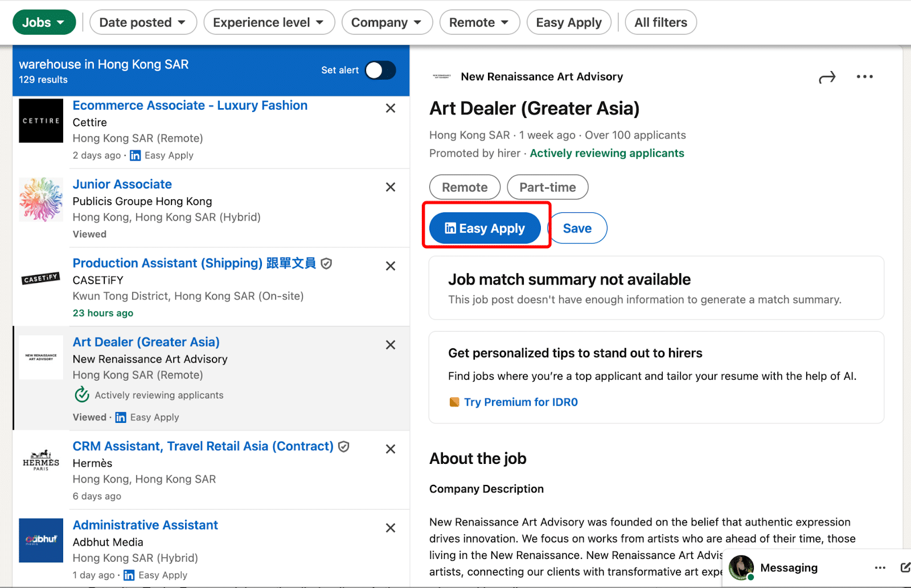Dismiss the Junior Associate job listing

[391, 187]
